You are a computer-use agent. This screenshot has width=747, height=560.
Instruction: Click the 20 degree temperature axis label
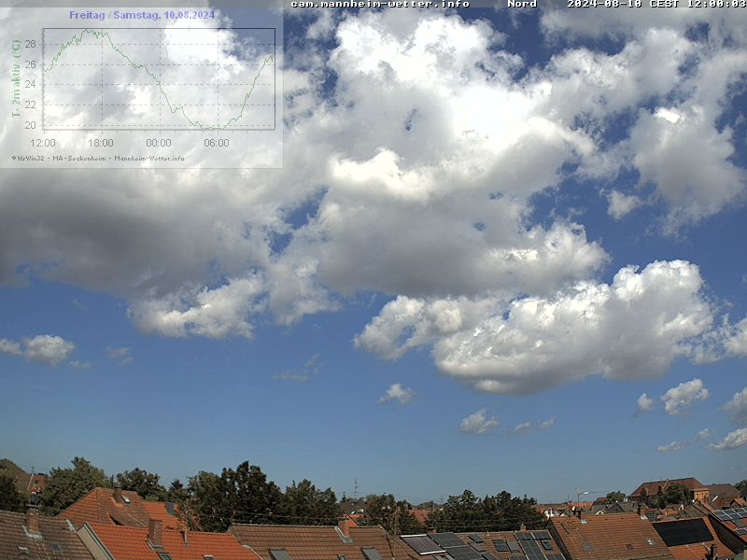30,125
